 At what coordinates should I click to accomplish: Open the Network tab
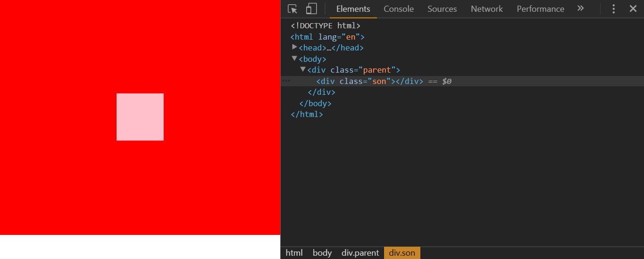point(487,9)
